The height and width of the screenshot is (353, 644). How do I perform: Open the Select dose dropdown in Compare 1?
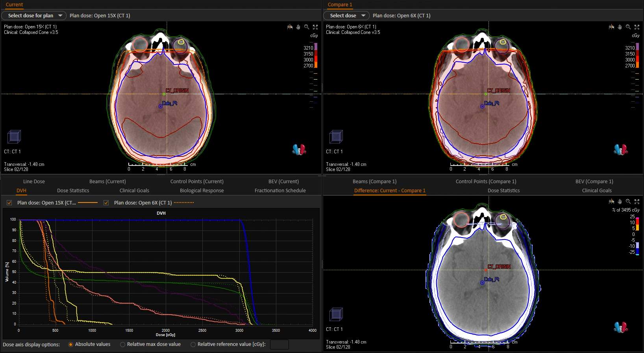[346, 15]
